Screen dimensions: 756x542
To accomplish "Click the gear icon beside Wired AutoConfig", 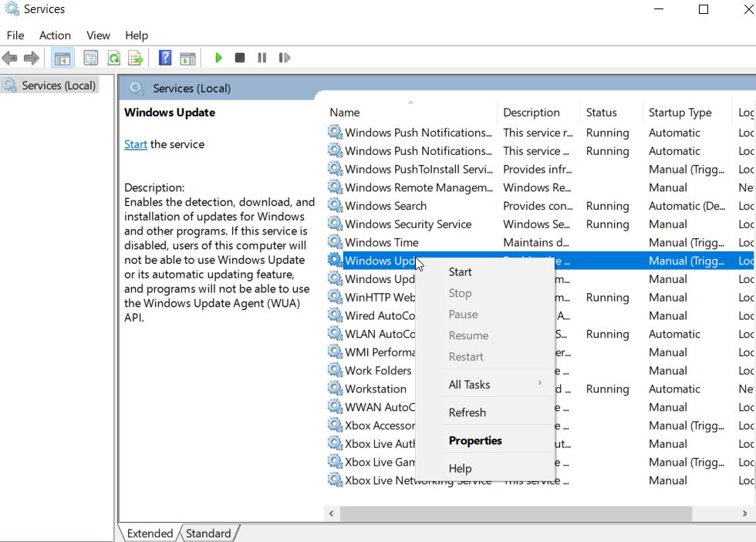I will pyautogui.click(x=335, y=315).
